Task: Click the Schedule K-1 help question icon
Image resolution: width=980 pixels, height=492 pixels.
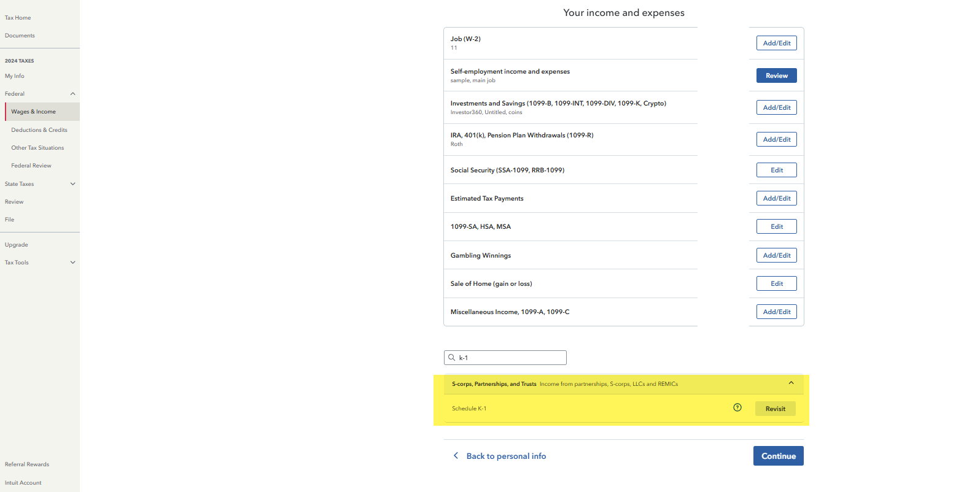Action: 737,408
